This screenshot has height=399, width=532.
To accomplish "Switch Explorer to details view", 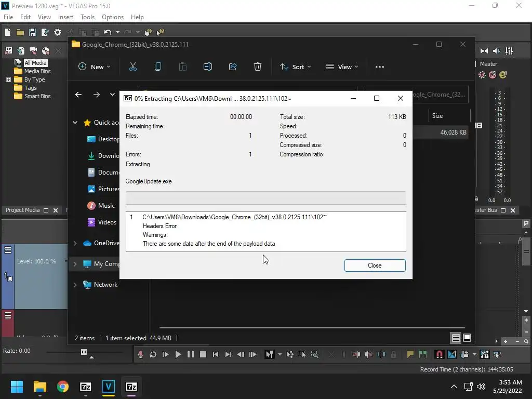I will tap(456, 338).
